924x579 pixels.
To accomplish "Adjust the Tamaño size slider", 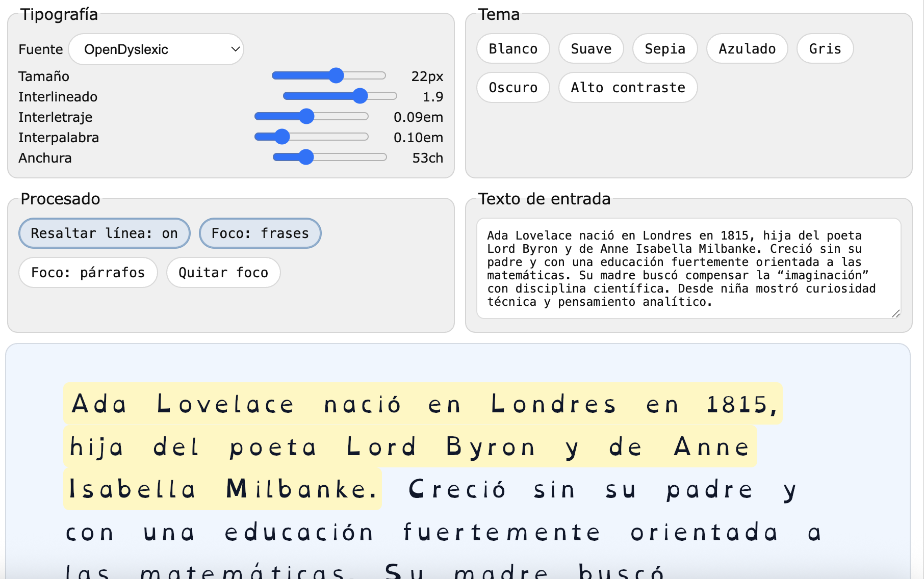I will tap(329, 76).
